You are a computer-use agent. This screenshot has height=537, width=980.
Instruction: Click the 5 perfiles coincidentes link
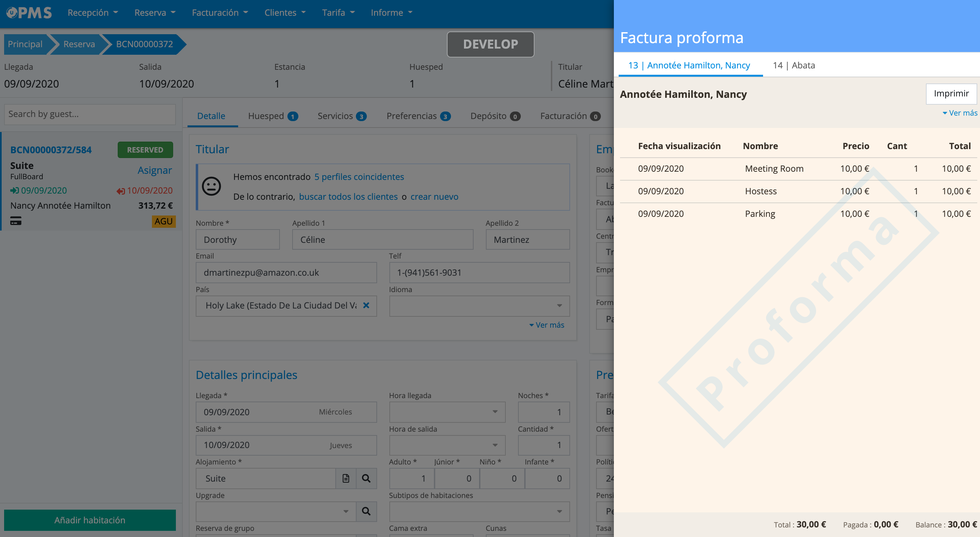(359, 177)
